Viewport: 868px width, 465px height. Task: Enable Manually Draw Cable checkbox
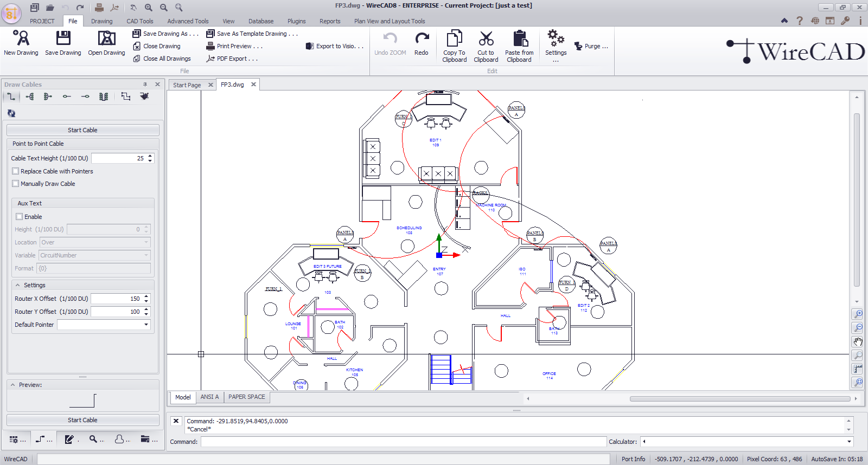coord(16,184)
